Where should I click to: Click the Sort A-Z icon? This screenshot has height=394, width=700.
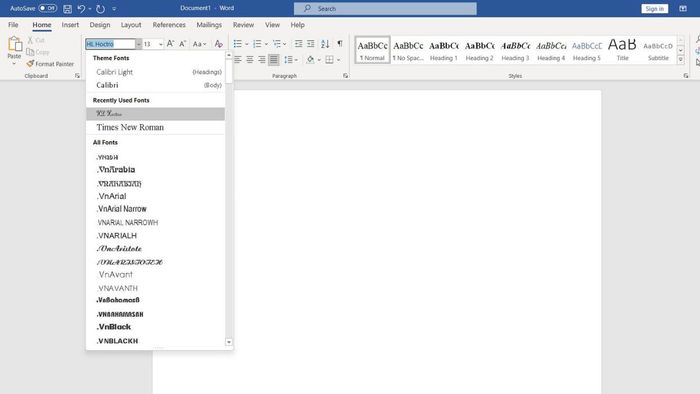pyautogui.click(x=325, y=44)
